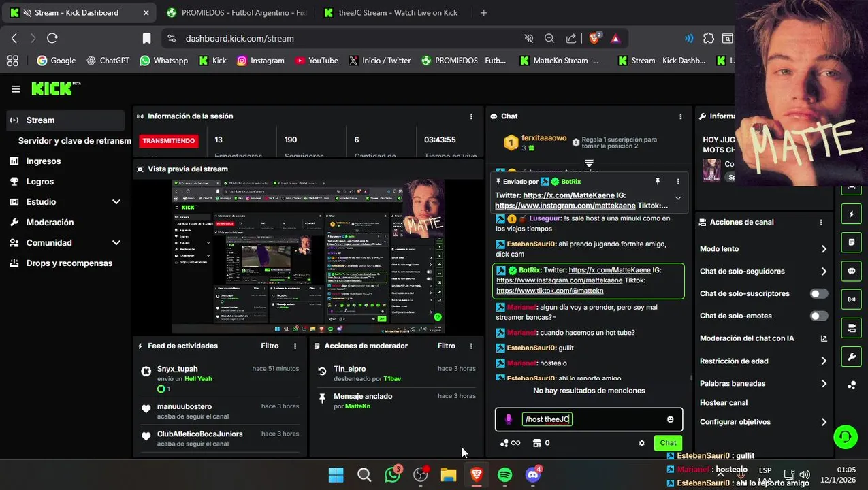Click the shop icon below chat input

[x=536, y=443]
